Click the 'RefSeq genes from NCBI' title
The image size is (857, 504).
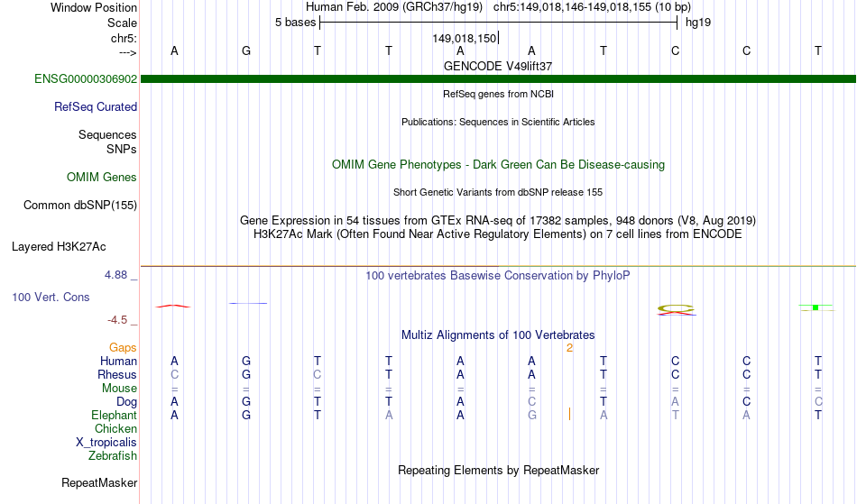(499, 94)
